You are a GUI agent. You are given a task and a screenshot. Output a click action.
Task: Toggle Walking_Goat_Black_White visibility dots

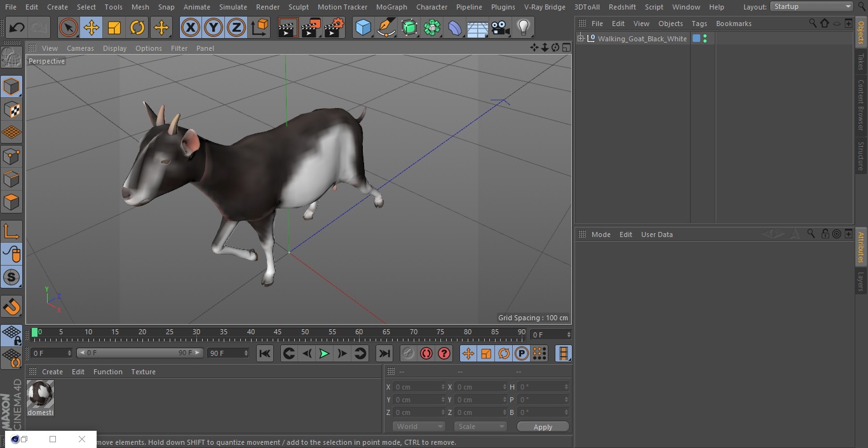pos(705,39)
